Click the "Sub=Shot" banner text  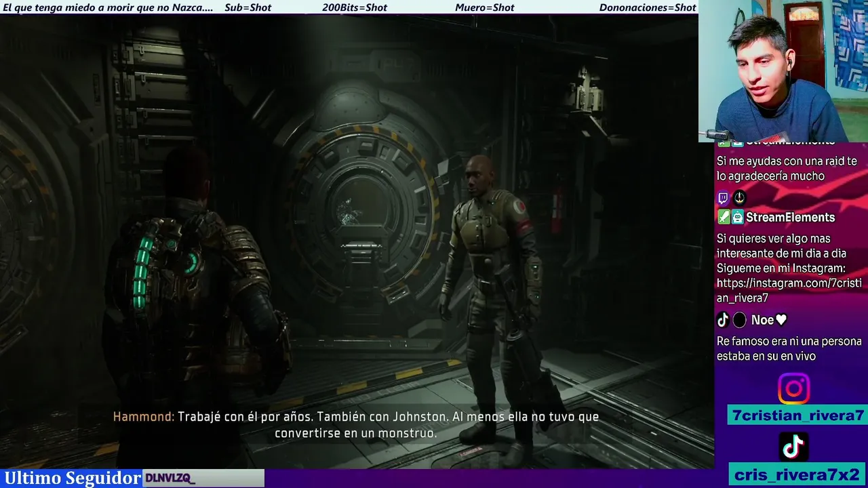[248, 7]
